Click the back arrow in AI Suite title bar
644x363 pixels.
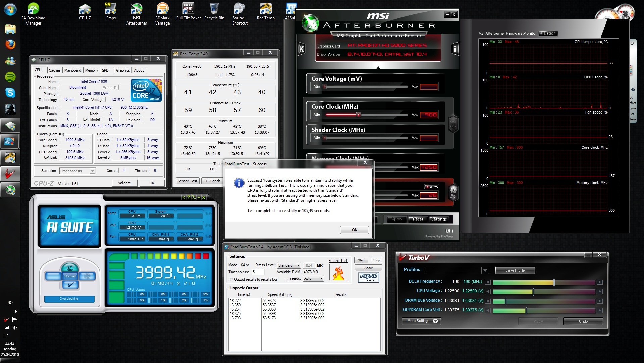click(x=183, y=197)
